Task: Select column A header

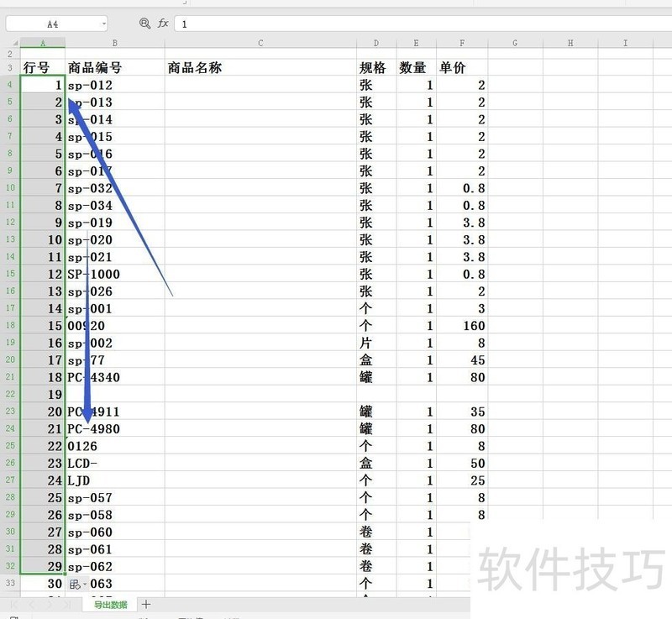Action: click(43, 43)
